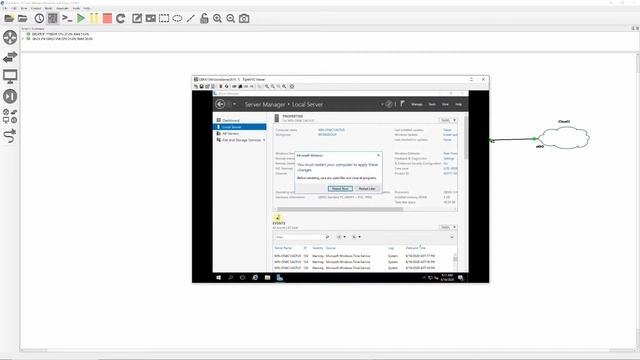Select the draw rectangle tool

pos(164,18)
